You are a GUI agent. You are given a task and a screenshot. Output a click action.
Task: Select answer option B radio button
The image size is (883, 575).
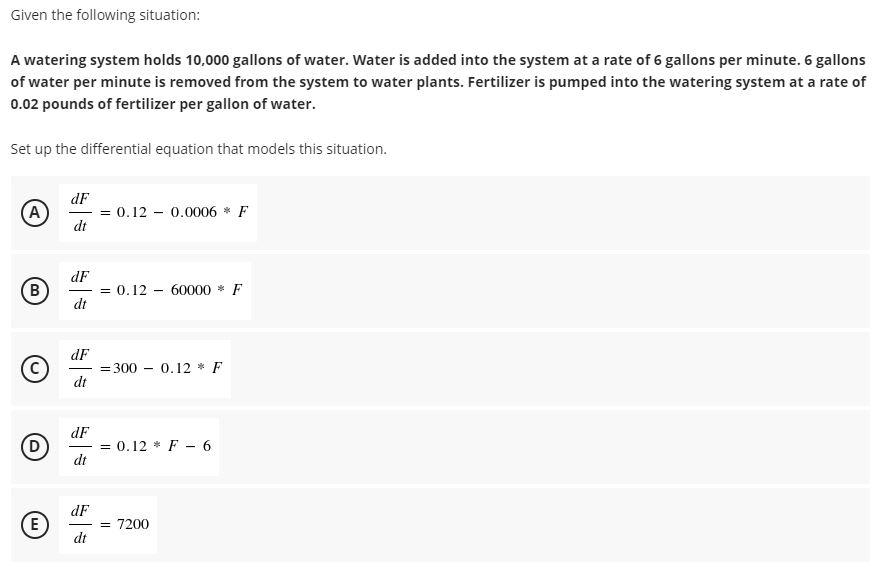[34, 291]
